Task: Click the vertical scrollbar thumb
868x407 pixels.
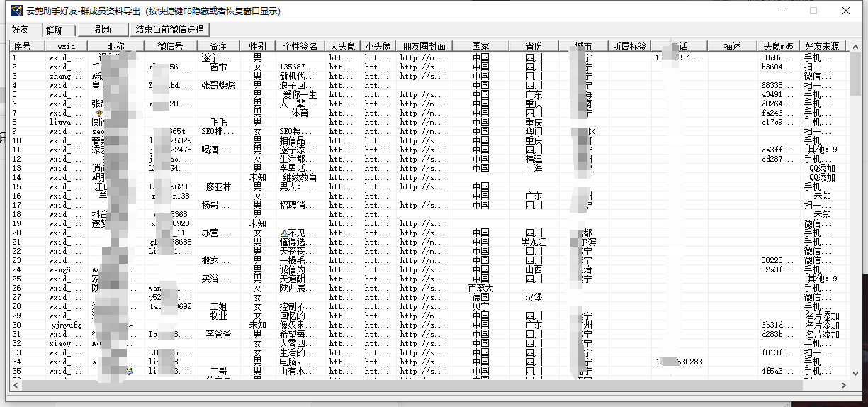Action: [x=855, y=74]
